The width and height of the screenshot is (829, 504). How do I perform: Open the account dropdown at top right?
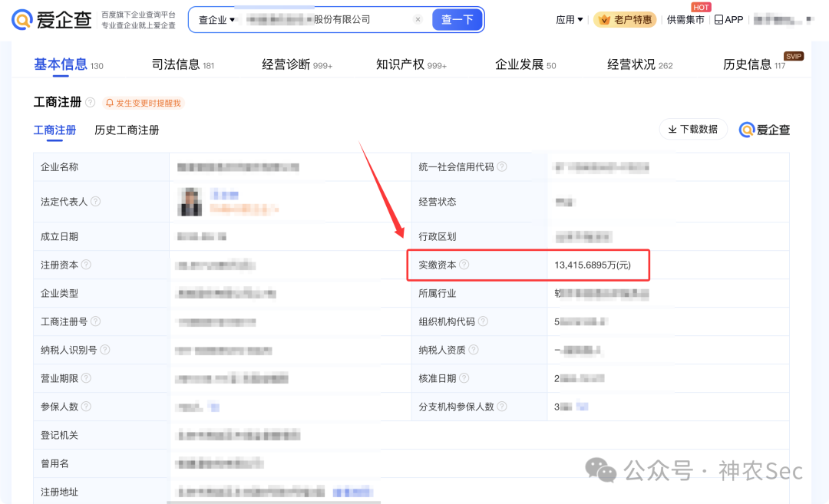pyautogui.click(x=784, y=19)
